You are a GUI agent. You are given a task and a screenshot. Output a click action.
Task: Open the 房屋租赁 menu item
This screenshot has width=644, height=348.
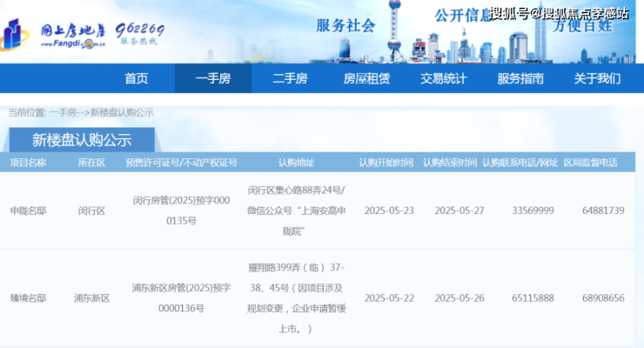coord(366,78)
